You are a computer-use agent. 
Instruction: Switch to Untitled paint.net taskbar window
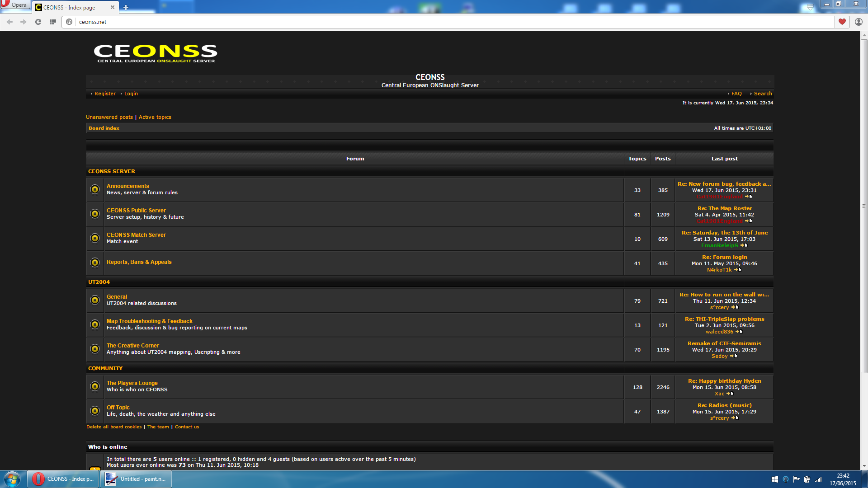click(137, 479)
